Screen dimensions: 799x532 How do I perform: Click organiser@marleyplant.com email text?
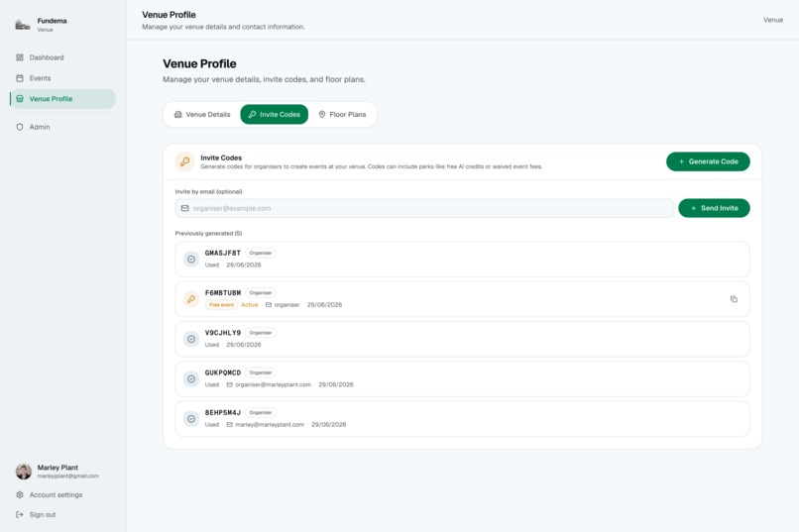click(274, 384)
